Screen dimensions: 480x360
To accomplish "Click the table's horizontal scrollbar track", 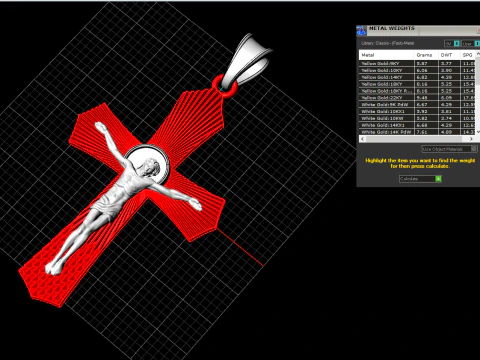I will (x=417, y=139).
